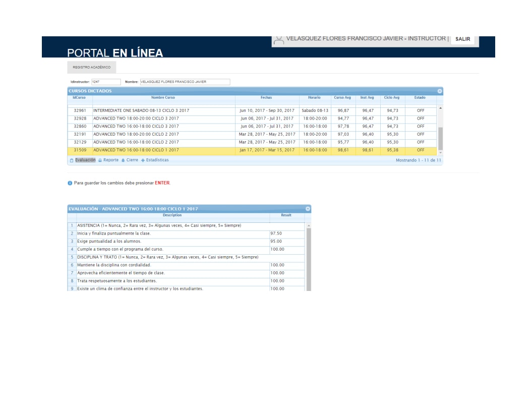532x411 pixels.
Task: Select course ADVANCED TWO 16:00-18:00 CICLO 3 2017
Action: [252, 126]
